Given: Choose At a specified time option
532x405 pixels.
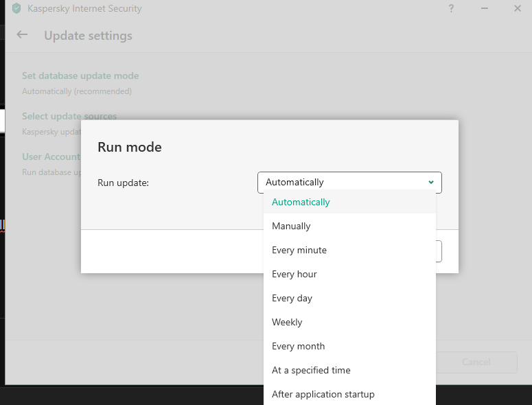Looking at the screenshot, I should pos(311,371).
